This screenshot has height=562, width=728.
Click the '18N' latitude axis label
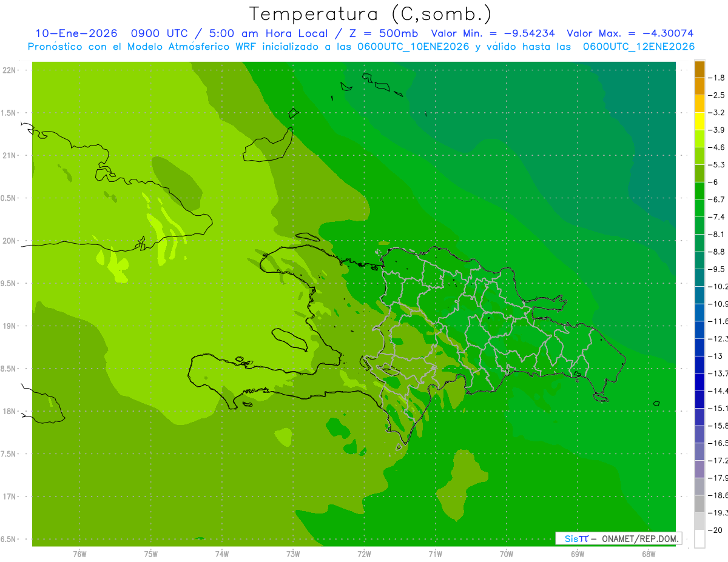10,412
